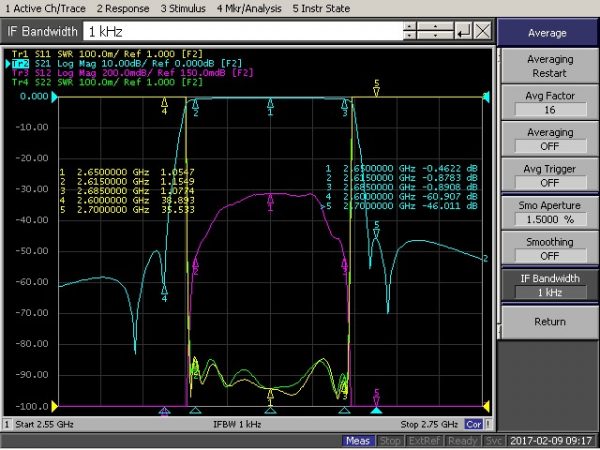Click the Stop 2.75 GHz label
Screen dimensions: 600x450
pyautogui.click(x=429, y=424)
